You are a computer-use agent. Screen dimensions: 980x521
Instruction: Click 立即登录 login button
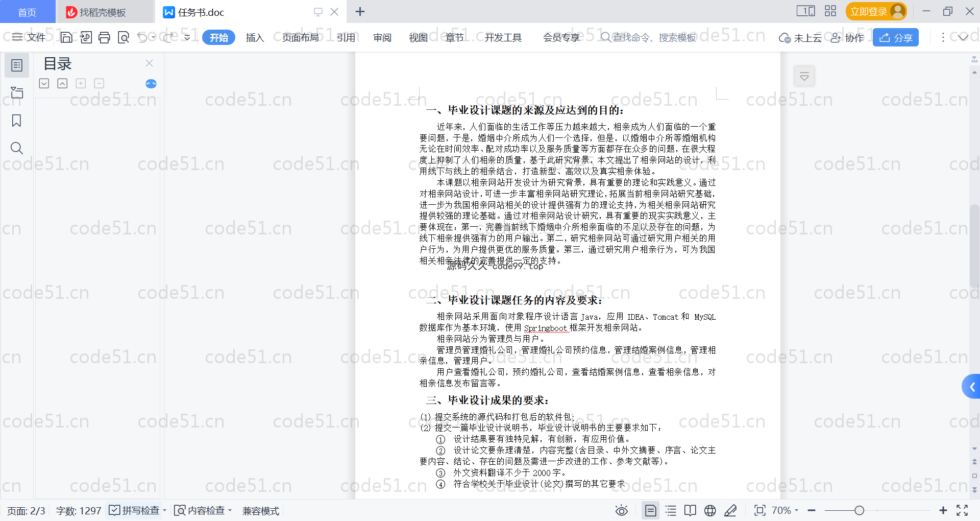point(876,11)
